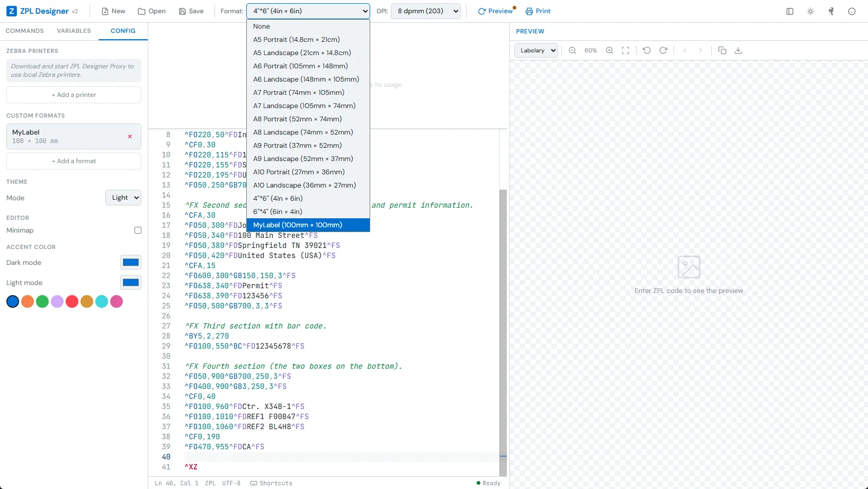
Task: Switch to the VARIABLES tab
Action: [74, 31]
